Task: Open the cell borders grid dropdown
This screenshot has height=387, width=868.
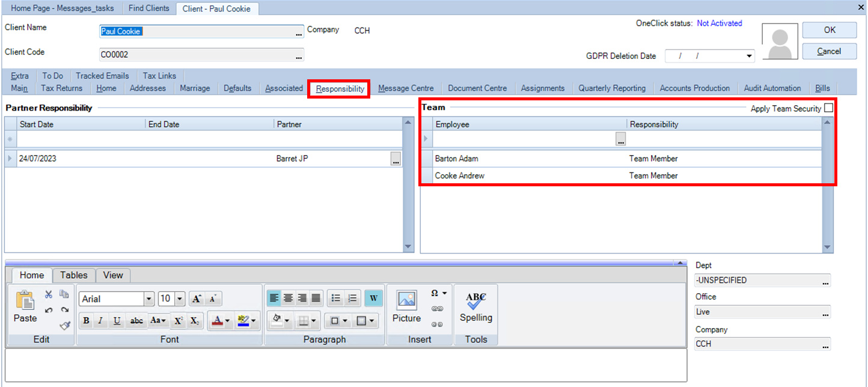Action: pos(308,321)
